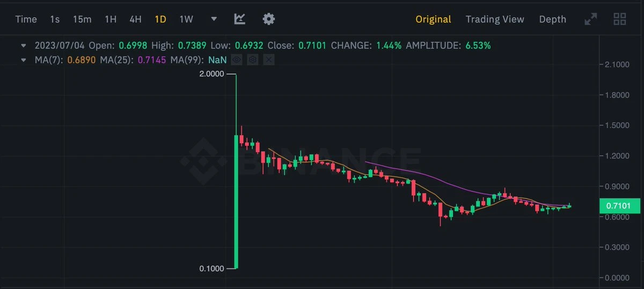Expand chart to fullscreen

tap(590, 19)
